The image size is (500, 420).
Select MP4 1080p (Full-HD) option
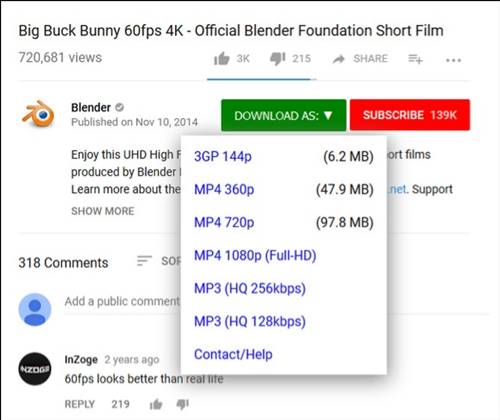255,255
